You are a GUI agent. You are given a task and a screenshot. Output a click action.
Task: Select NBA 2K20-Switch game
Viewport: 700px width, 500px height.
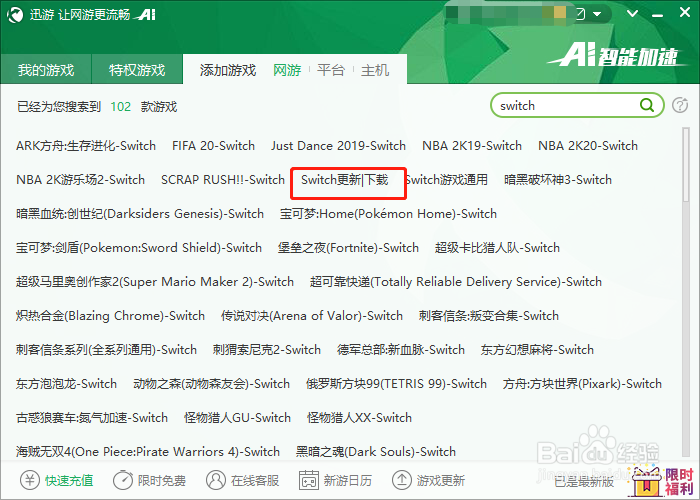(x=588, y=146)
